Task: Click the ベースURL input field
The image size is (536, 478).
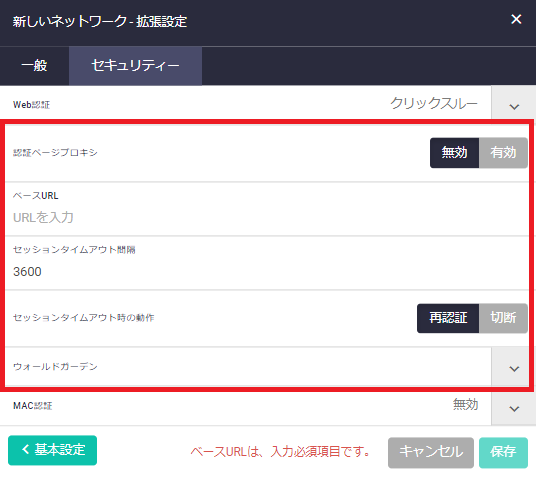Action: click(267, 217)
